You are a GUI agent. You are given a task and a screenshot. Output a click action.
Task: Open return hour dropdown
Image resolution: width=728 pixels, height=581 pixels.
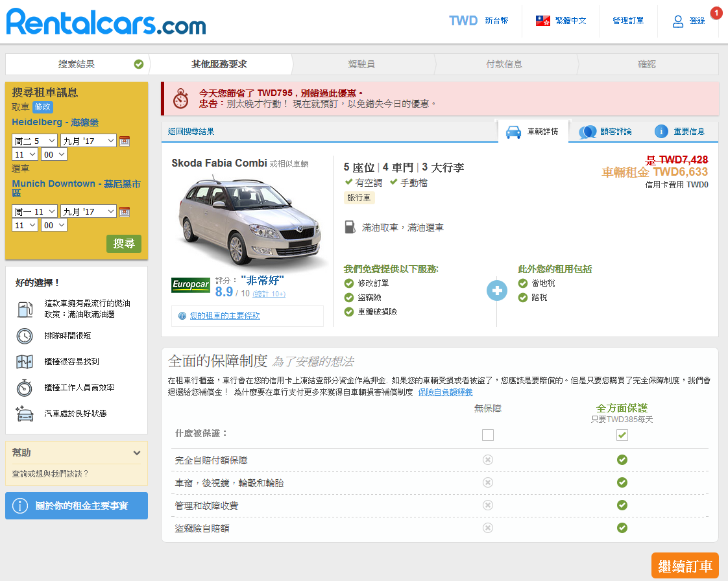(25, 225)
